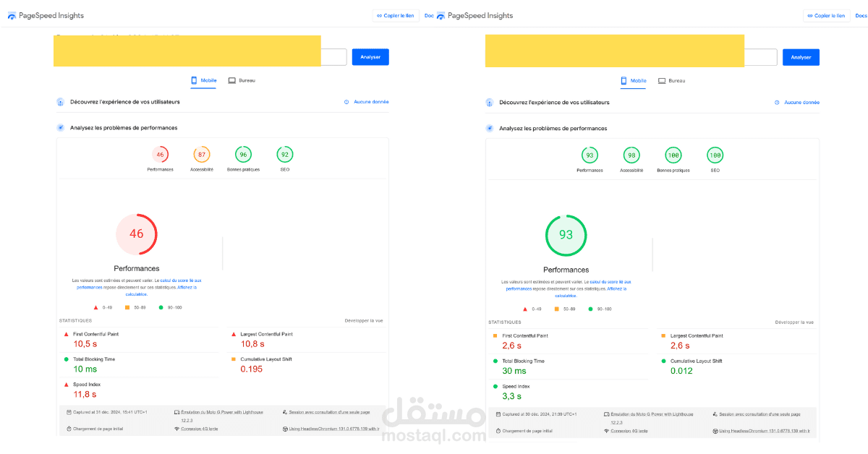Image resolution: width=868 pixels, height=454 pixels.
Task: Click the 93 Performances score circle
Action: pos(566,235)
